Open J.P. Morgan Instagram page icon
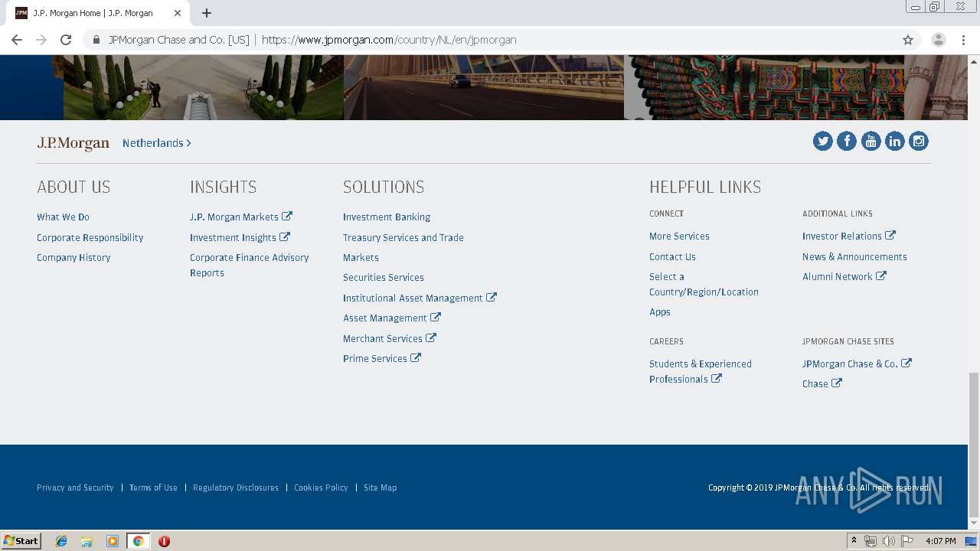Screen dimensions: 980x551 919,141
